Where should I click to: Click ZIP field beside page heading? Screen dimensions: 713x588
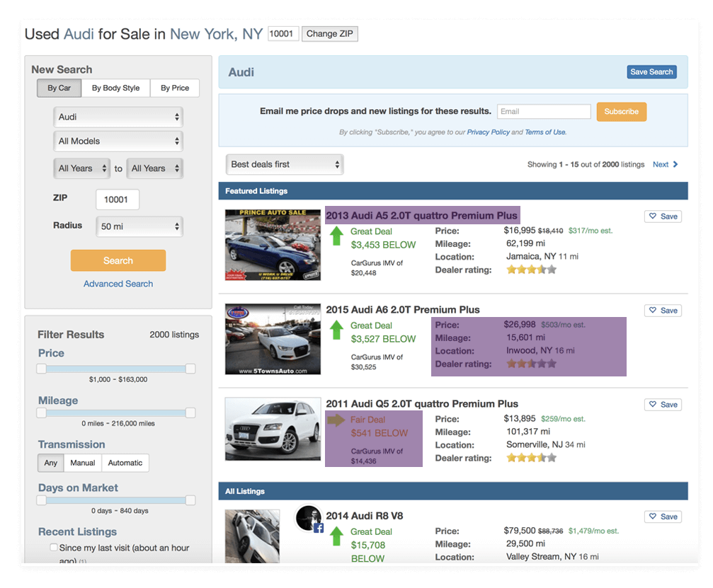(283, 34)
